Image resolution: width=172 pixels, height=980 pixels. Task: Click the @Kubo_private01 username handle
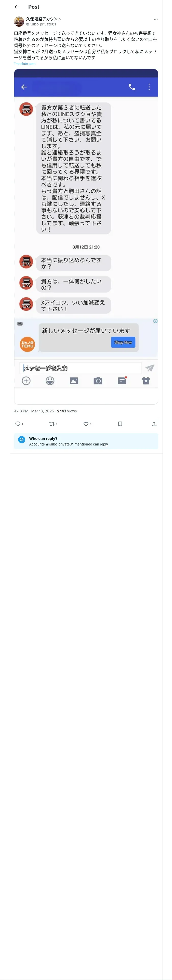[x=41, y=24]
